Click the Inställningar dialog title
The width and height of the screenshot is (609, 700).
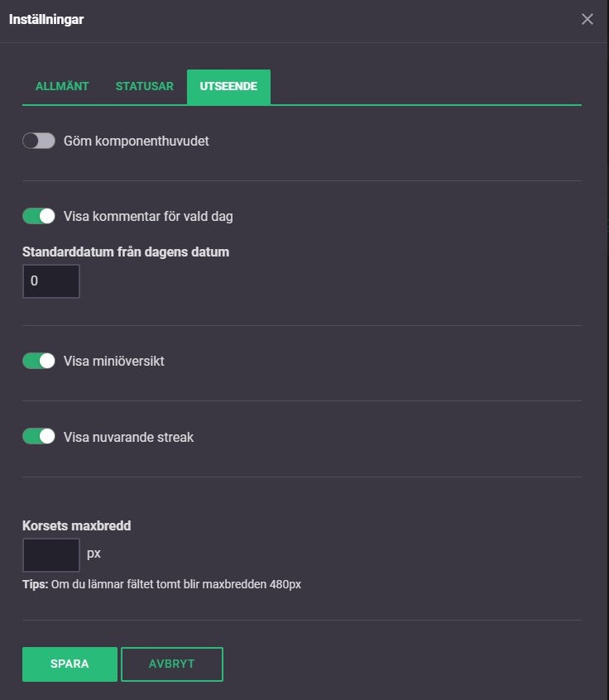(x=46, y=19)
